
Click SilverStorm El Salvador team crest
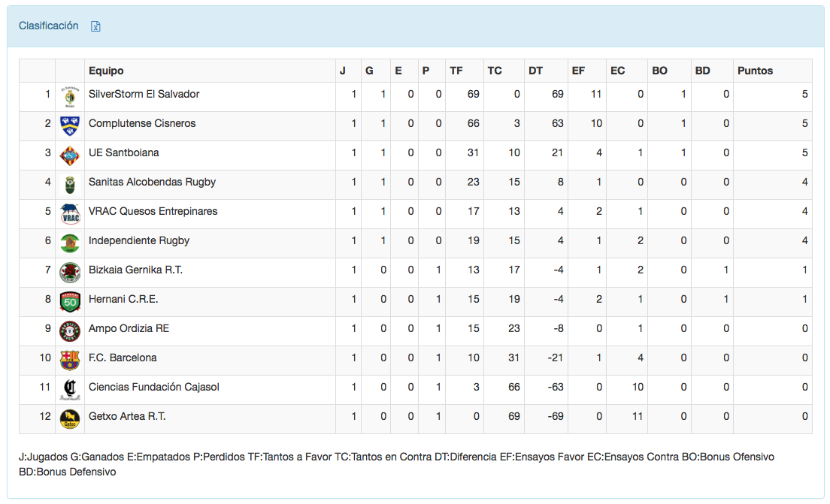point(70,97)
